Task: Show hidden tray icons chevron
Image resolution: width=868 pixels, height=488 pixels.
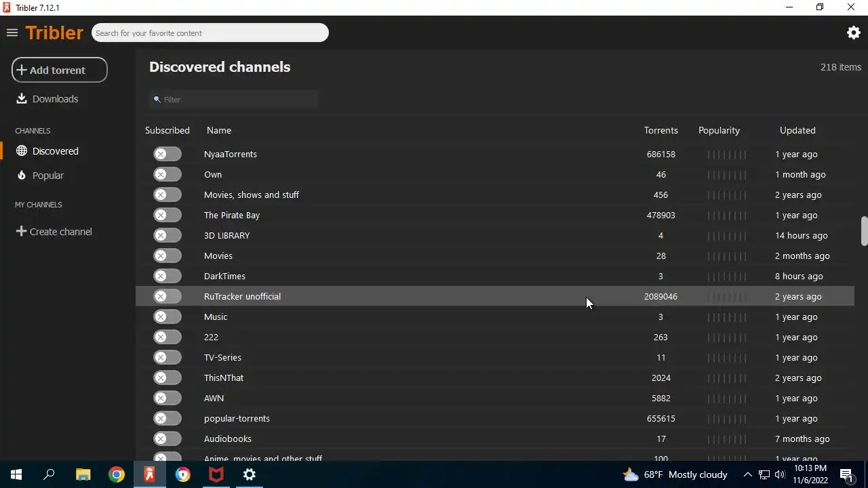Action: tap(747, 474)
